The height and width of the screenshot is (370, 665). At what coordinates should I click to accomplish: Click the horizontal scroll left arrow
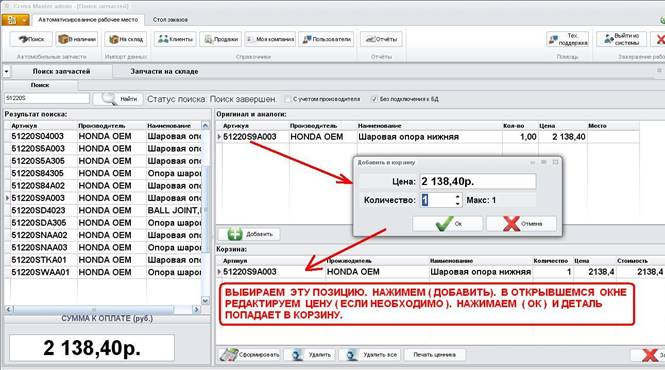(x=8, y=309)
